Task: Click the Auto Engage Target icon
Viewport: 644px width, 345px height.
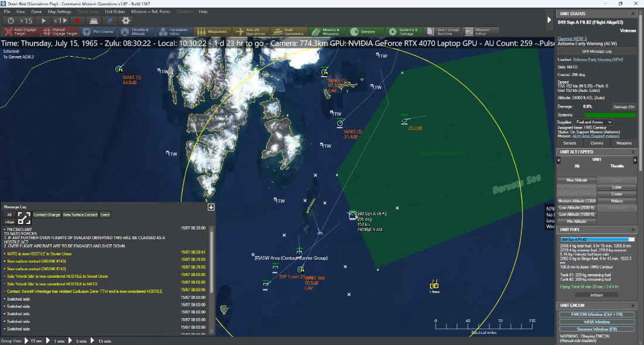Action: click(x=8, y=32)
